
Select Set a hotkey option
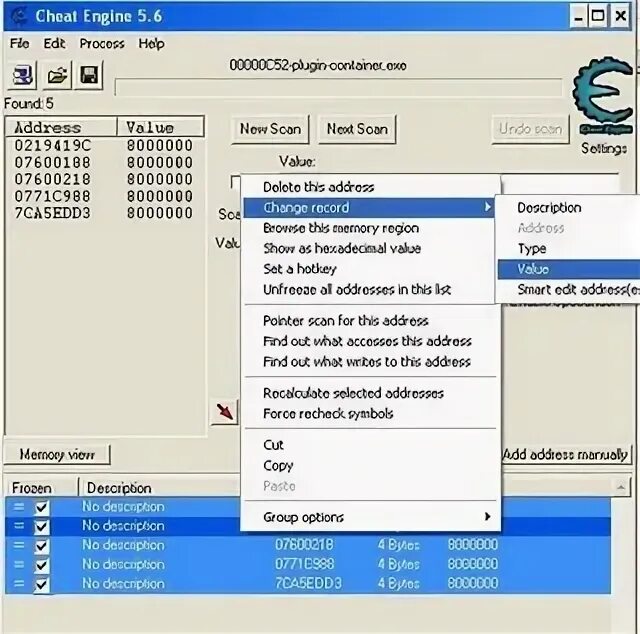coord(300,269)
